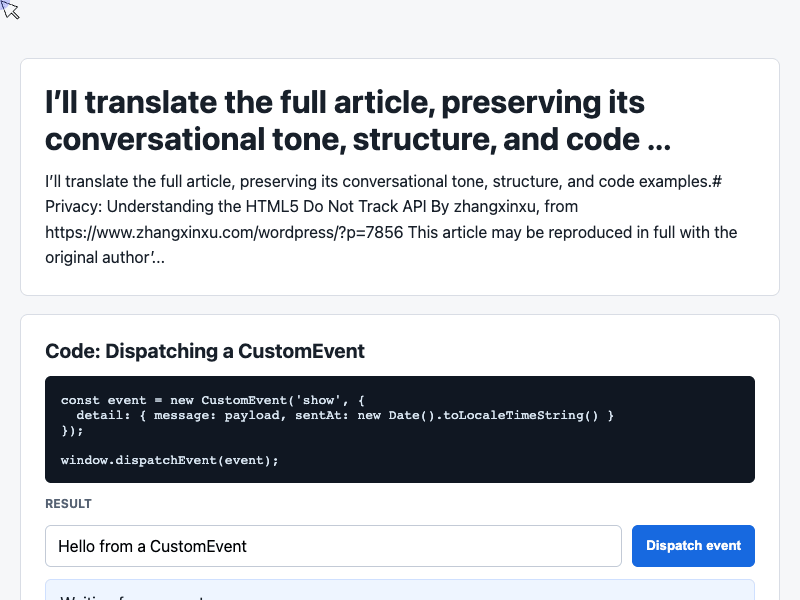Click the detail: message payload code line
Viewport: 800px width, 600px height.
pyautogui.click(x=345, y=415)
